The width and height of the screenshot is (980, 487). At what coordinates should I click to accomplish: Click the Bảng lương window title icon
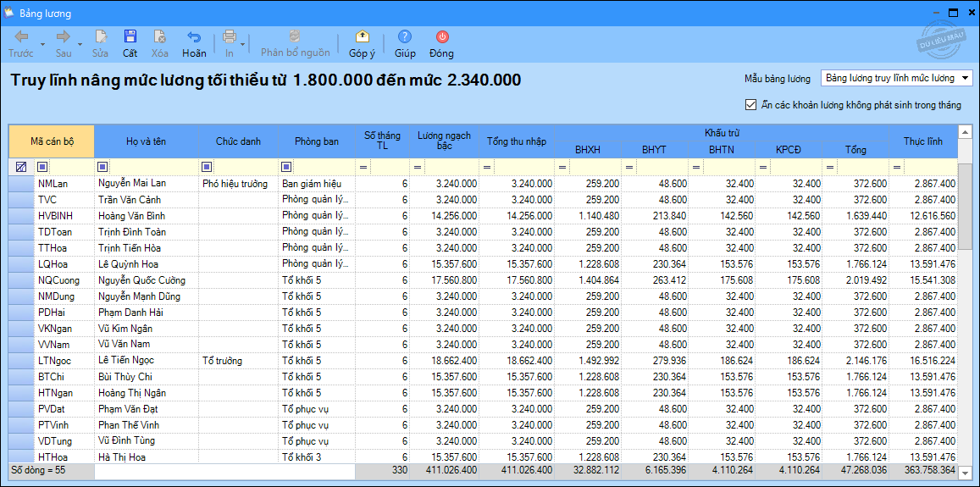point(9,13)
